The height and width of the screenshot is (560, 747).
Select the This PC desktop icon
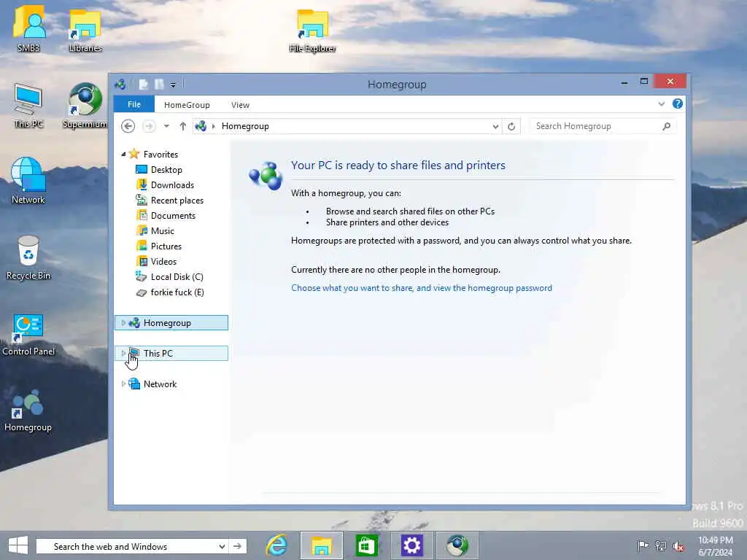point(28,106)
